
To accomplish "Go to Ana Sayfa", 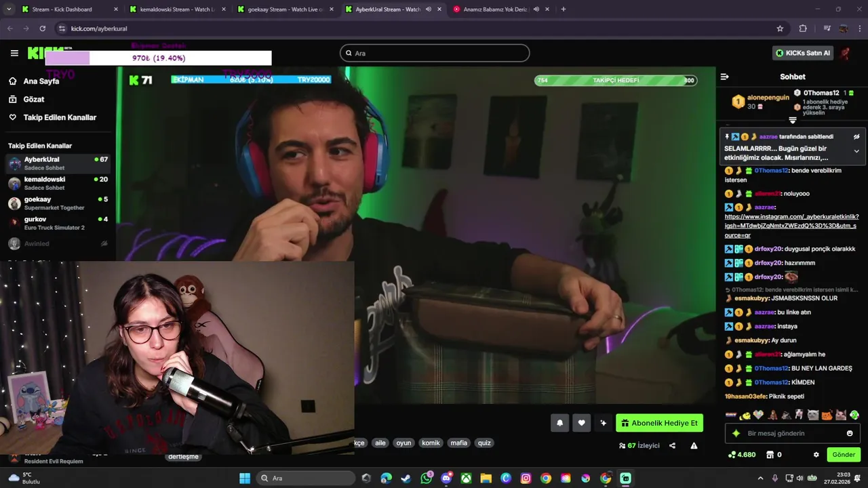I will pos(41,81).
